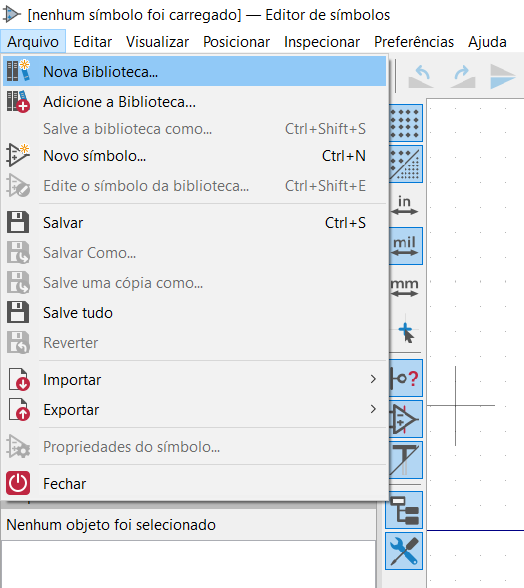This screenshot has height=588, width=524.
Task: Open the Visualizar menu
Action: (157, 42)
